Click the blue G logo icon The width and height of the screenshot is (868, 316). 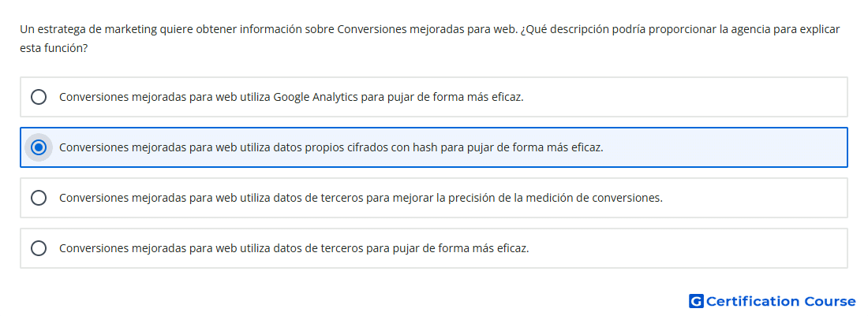click(x=696, y=301)
